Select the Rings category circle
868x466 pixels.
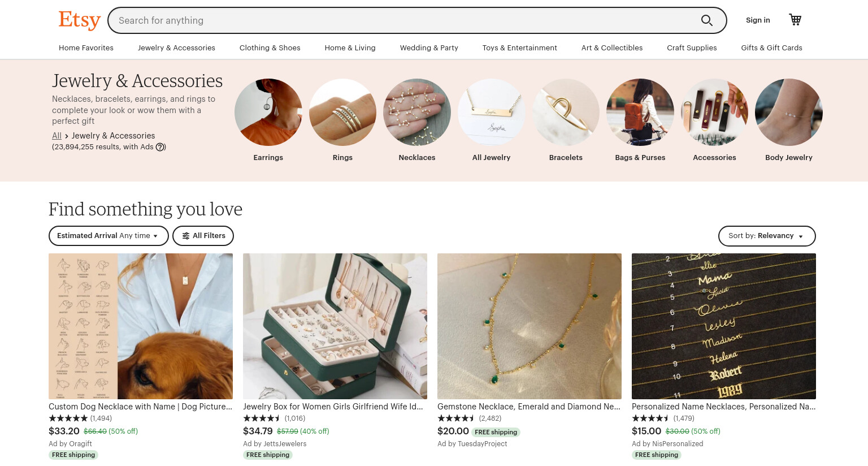pos(342,112)
